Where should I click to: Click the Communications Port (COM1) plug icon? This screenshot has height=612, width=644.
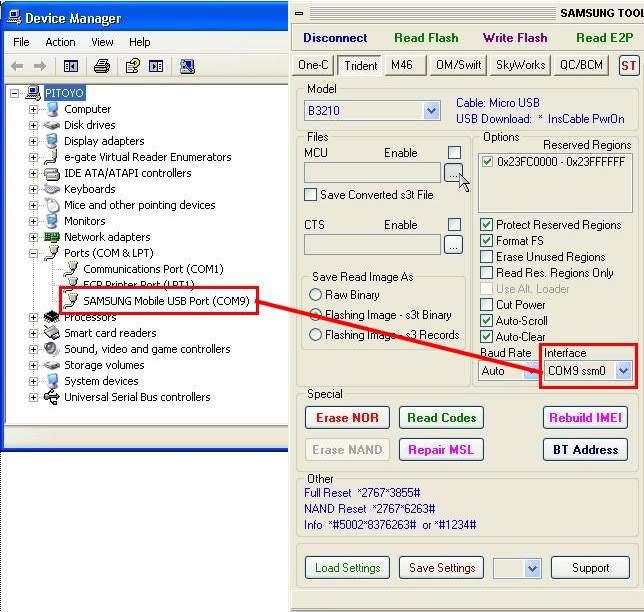coord(71,269)
